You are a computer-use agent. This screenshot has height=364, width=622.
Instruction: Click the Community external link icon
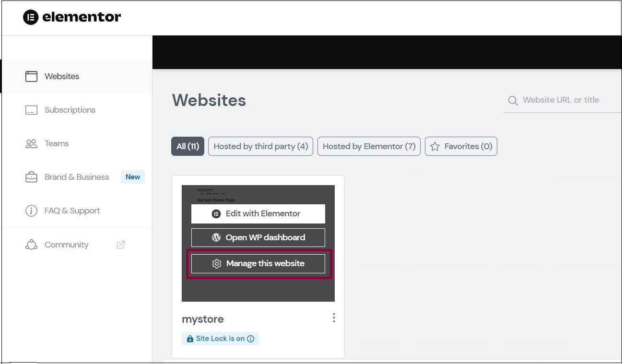[x=121, y=245]
